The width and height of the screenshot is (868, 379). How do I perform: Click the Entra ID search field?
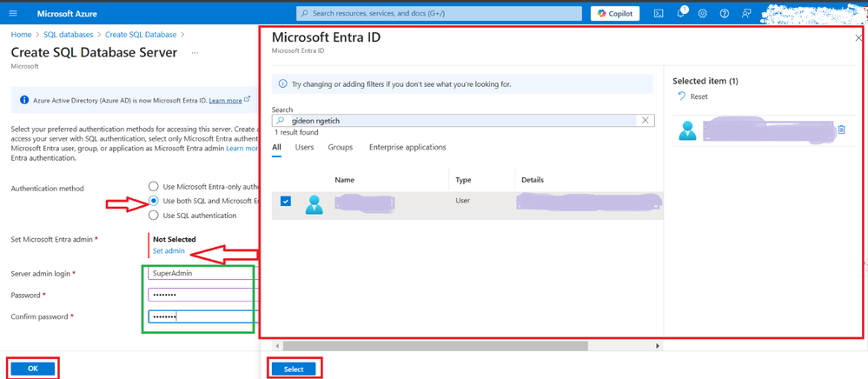[x=463, y=120]
